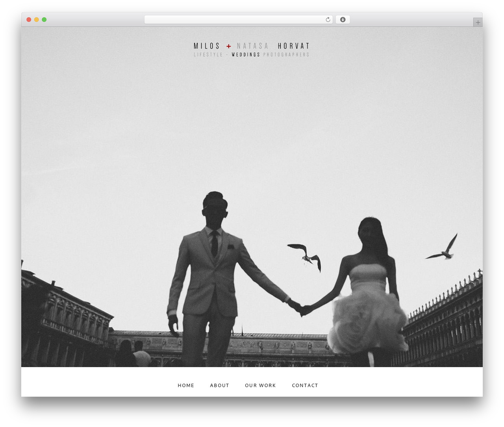Viewport: 504px width, 427px height.
Task: Select Our Work in the navigation
Action: click(260, 385)
